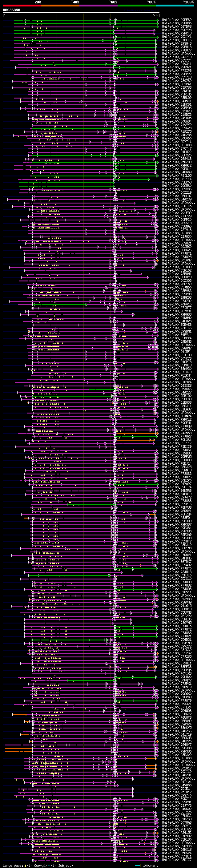Screen dimensions: 197x868
Task: Click UniRef100_Q43558 label
Action: tap(177, 433)
